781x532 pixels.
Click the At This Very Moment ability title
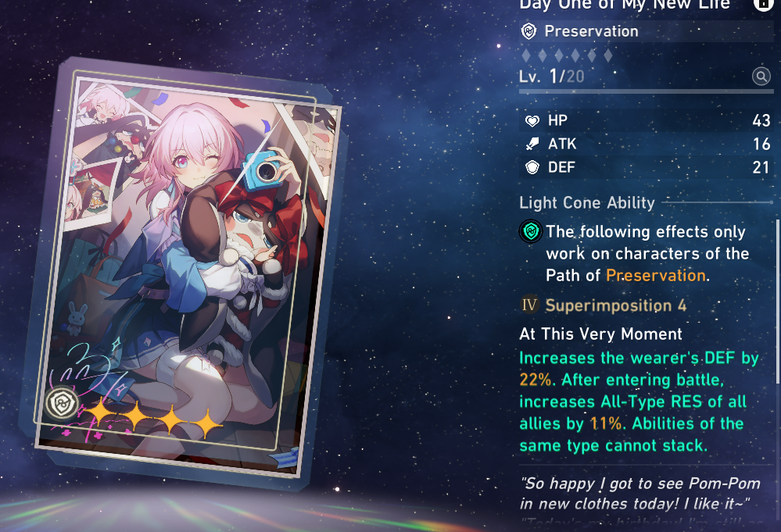click(600, 334)
